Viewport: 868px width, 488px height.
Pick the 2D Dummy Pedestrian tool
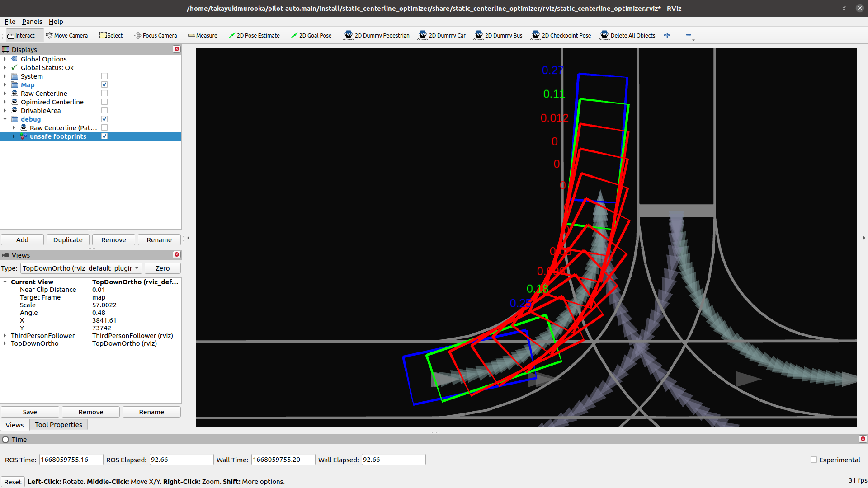click(377, 35)
